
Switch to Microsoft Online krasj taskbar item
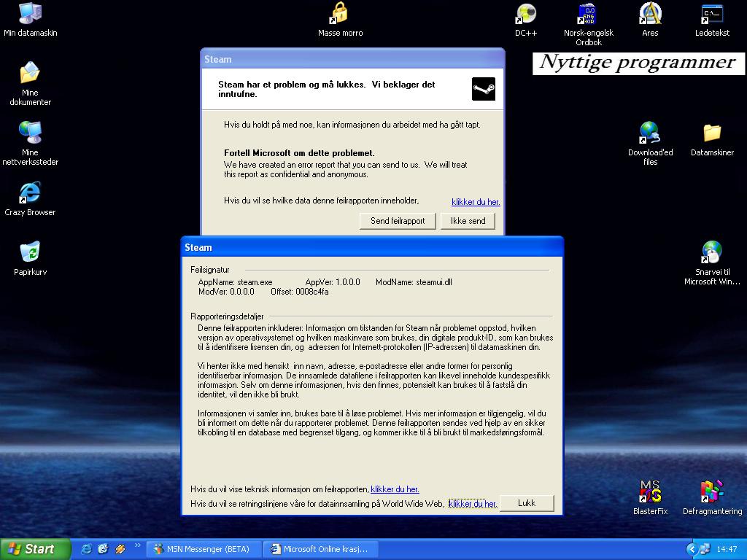click(x=320, y=549)
